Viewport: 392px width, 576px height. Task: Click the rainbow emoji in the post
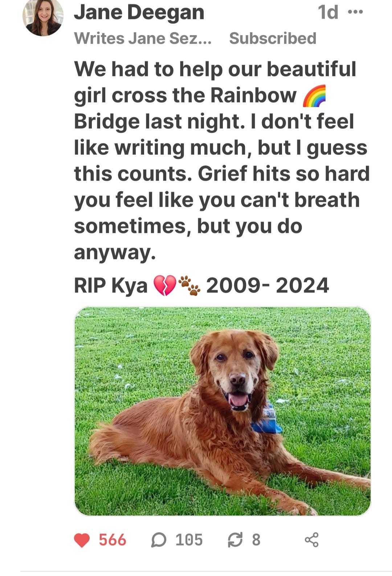click(x=314, y=96)
